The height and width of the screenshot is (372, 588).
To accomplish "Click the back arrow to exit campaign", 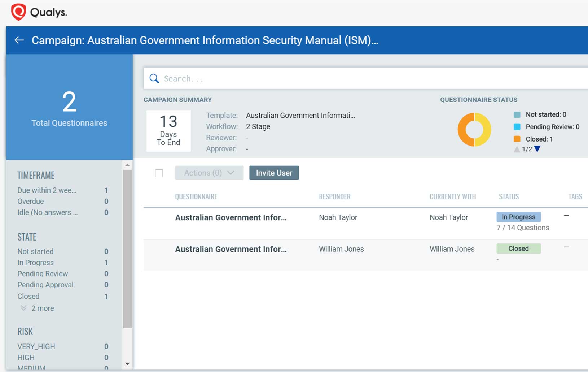I will click(x=19, y=40).
